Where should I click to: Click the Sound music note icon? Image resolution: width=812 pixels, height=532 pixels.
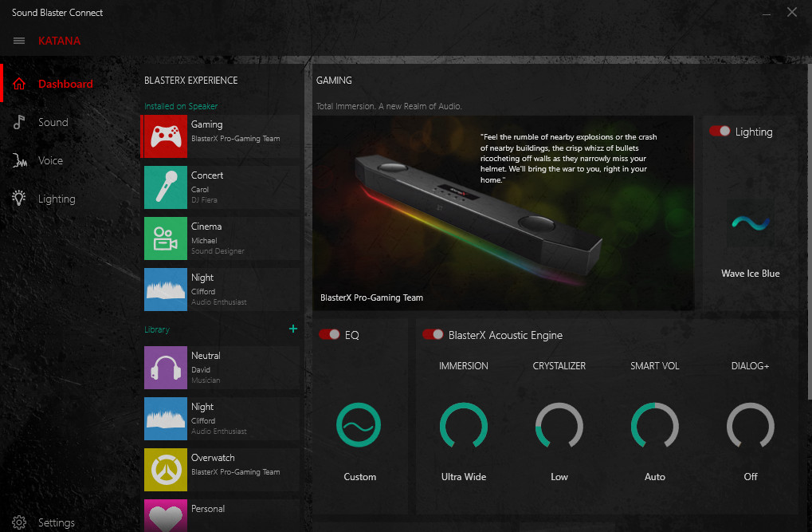tap(18, 122)
